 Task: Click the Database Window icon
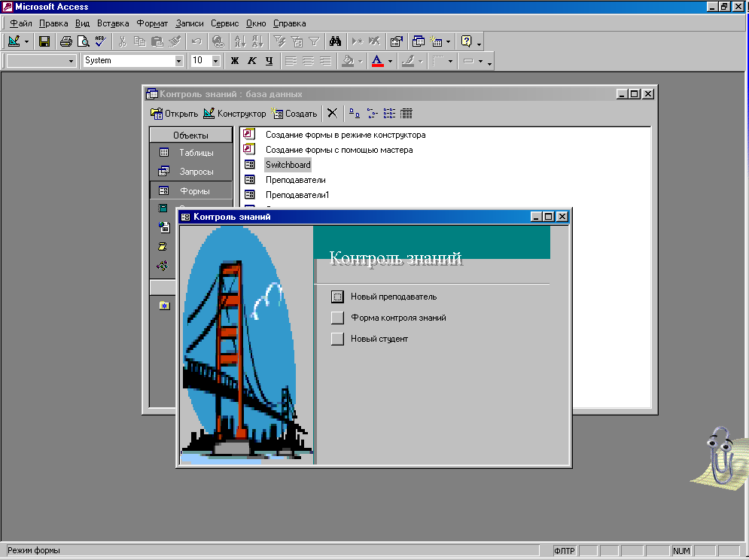coord(418,41)
